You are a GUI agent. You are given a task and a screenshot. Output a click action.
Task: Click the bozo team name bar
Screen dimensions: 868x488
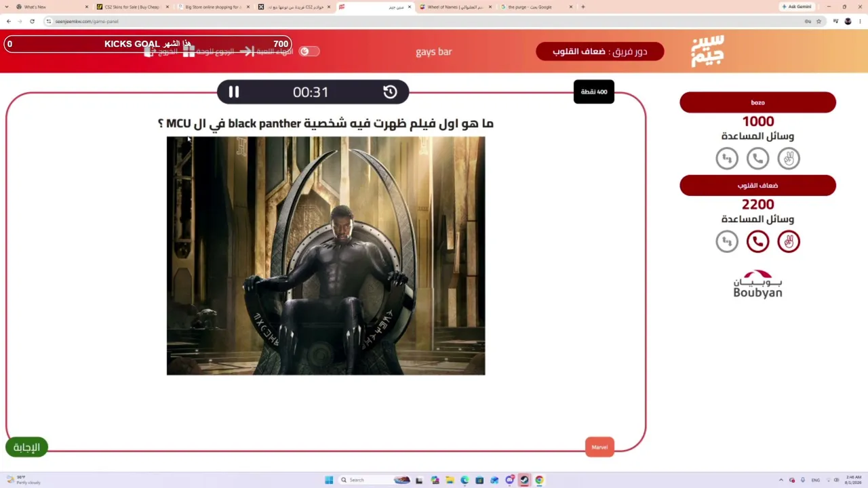click(757, 102)
